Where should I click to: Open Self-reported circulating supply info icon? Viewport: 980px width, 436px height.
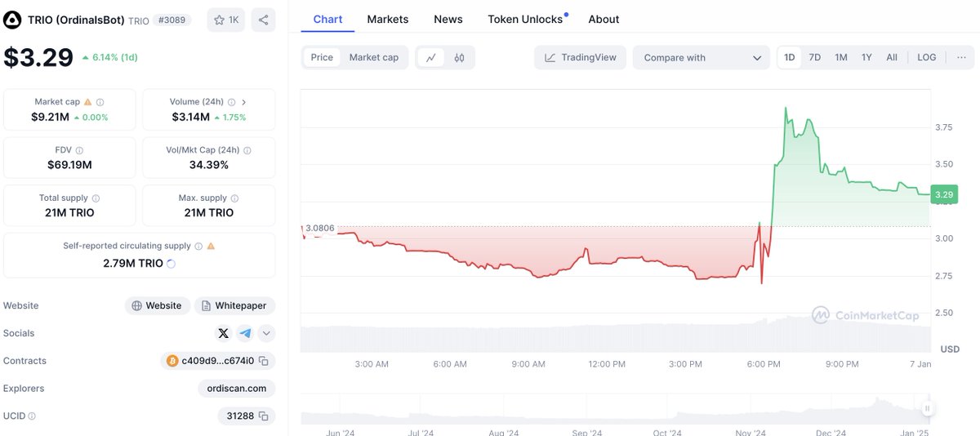pyautogui.click(x=198, y=246)
